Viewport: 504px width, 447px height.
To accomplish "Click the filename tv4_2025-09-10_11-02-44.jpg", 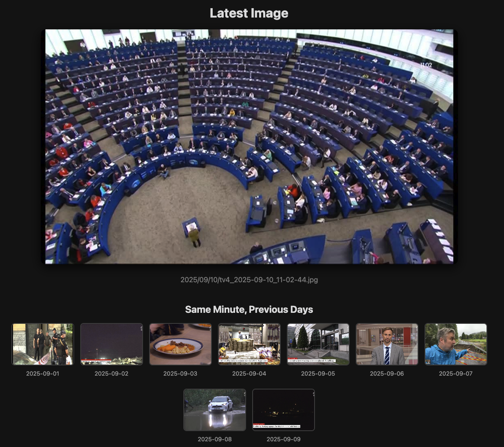I will pos(249,280).
